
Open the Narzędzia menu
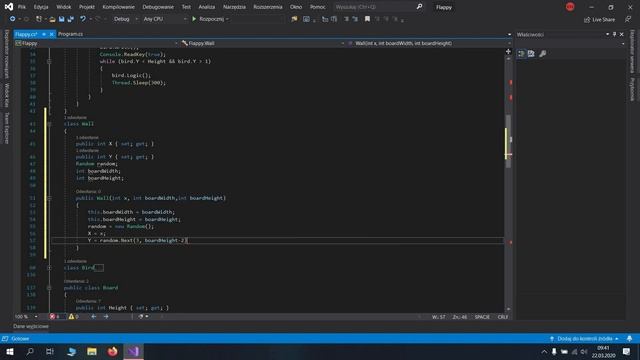234,7
